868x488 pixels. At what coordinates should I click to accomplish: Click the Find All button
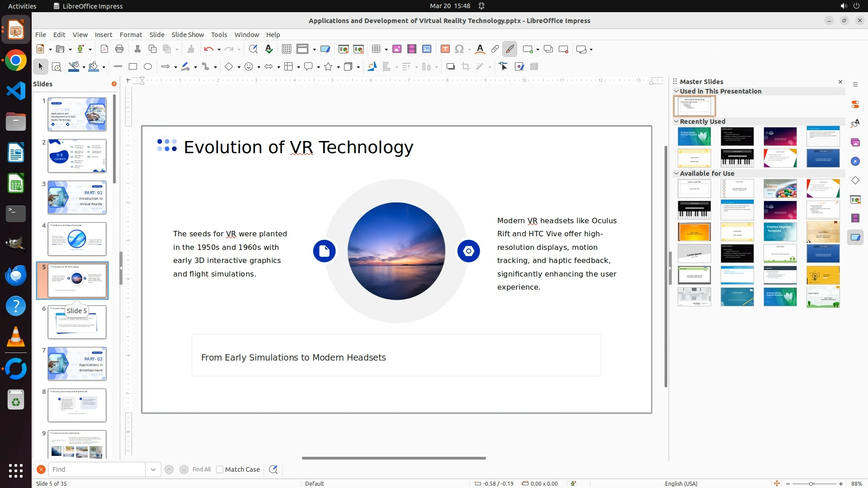[x=201, y=469]
